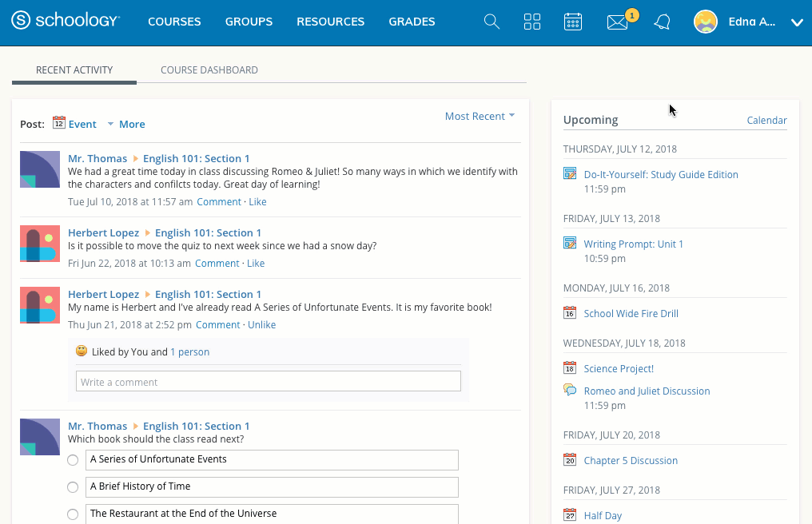The width and height of the screenshot is (812, 524).
Task: Select 'A Series of Unfortunate Events' radio option
Action: tap(73, 460)
